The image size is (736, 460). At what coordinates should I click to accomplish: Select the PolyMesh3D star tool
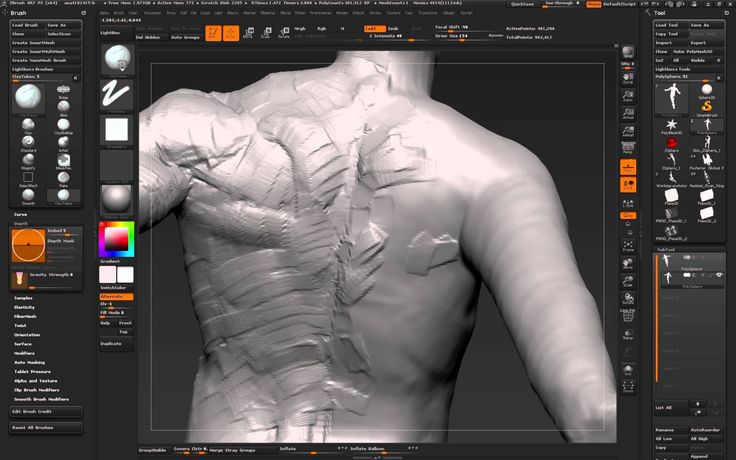670,125
